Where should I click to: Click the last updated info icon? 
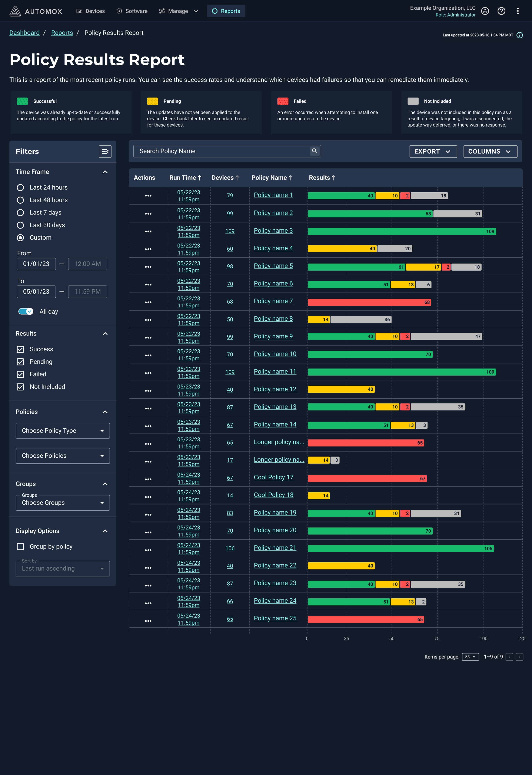coord(519,35)
